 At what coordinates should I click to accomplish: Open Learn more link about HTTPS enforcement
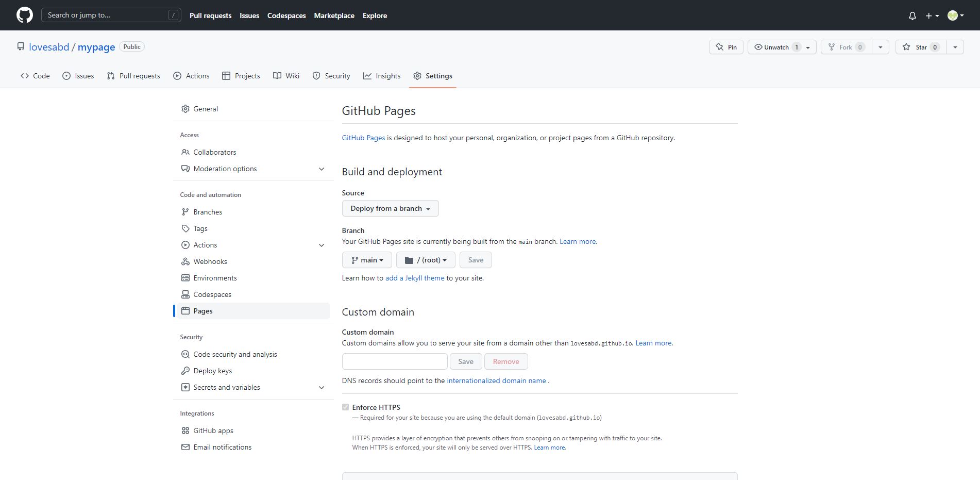point(549,448)
